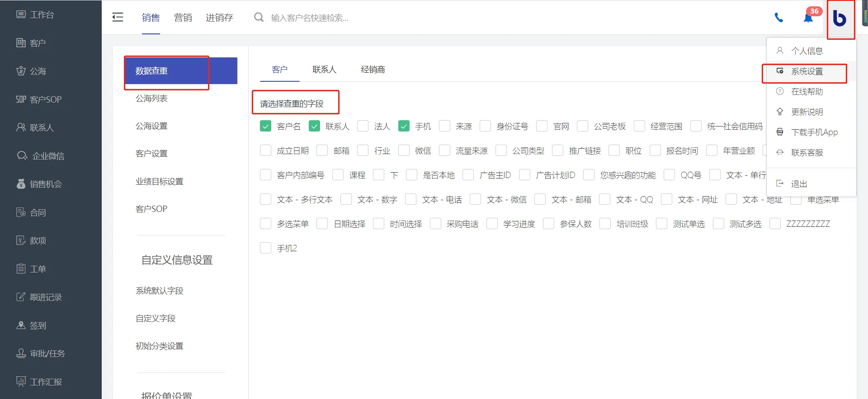Click the 更新说明 upload arrow icon
The image size is (868, 399).
point(780,112)
